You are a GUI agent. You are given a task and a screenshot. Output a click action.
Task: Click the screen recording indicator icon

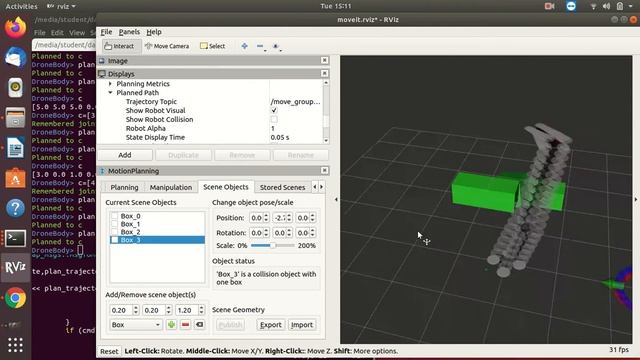point(549,6)
